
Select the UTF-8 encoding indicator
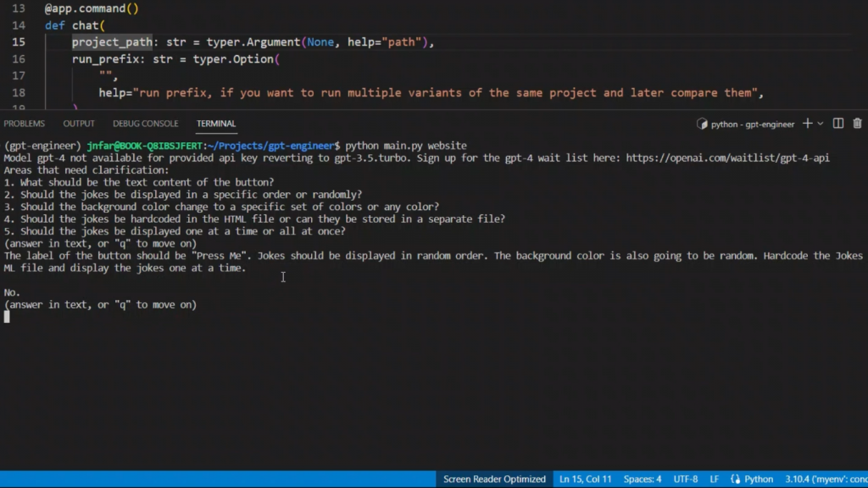pyautogui.click(x=685, y=480)
